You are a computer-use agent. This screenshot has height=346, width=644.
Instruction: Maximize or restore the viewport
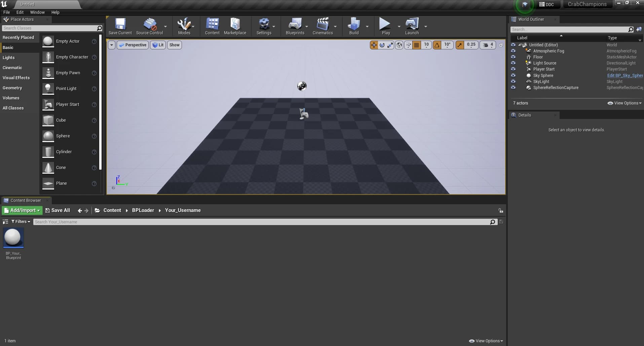(501, 45)
